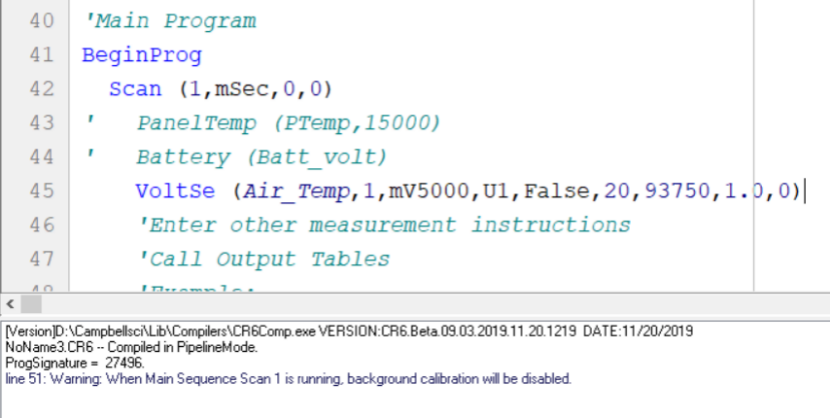Image resolution: width=832 pixels, height=418 pixels.
Task: Click the 'ProgSignature = 27496' output line
Action: click(x=75, y=363)
